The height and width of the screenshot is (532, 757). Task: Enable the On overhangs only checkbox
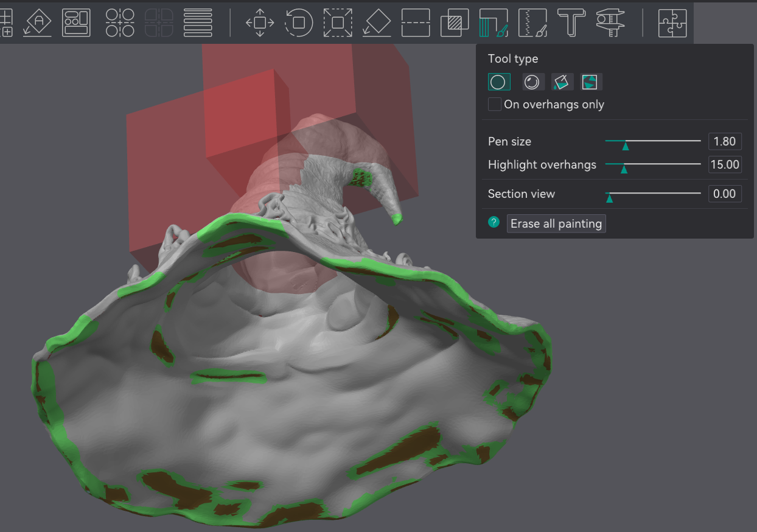[x=495, y=104]
